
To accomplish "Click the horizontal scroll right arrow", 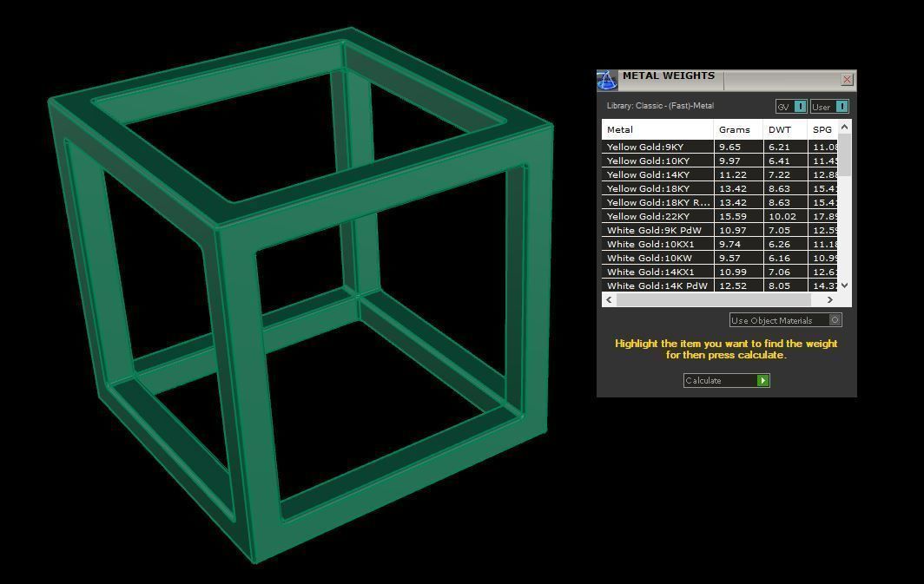I will pos(829,299).
